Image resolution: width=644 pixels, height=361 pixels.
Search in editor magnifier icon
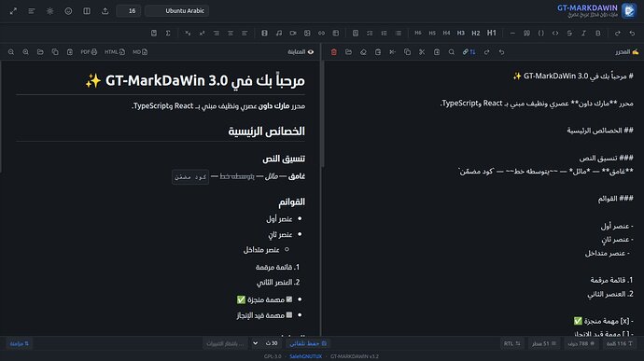[452, 52]
